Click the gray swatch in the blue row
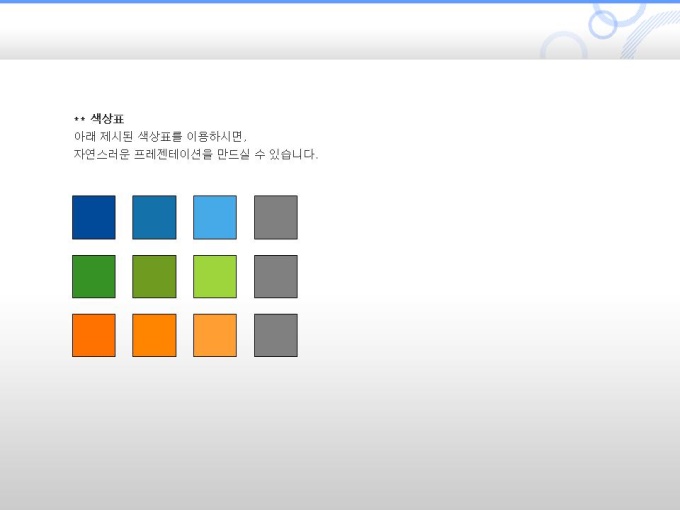680x510 pixels. (276, 217)
